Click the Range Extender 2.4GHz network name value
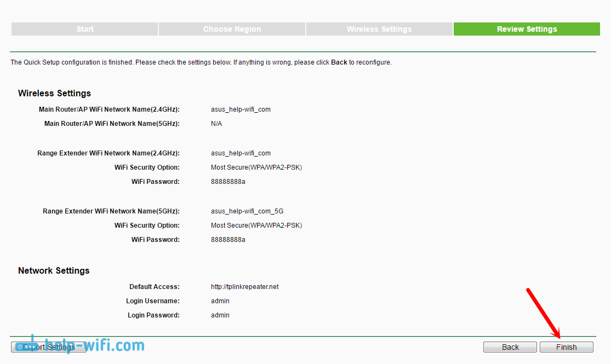Screen dimensions: 611x364 [x=241, y=153]
